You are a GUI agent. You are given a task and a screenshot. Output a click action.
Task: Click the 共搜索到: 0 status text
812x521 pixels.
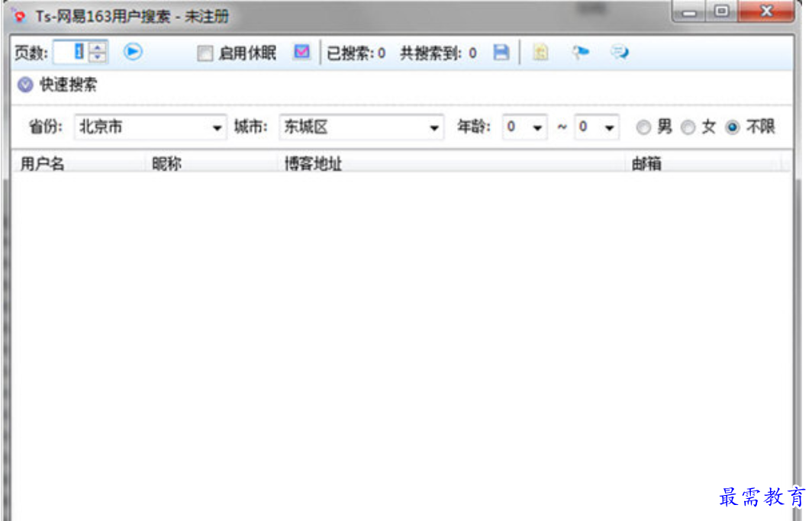coord(438,53)
